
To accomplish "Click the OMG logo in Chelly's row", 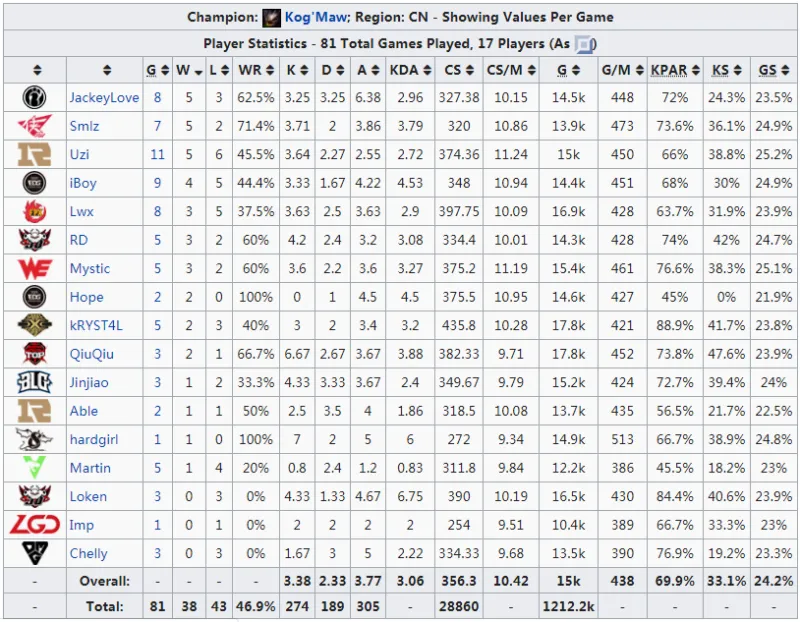I will point(34,553).
